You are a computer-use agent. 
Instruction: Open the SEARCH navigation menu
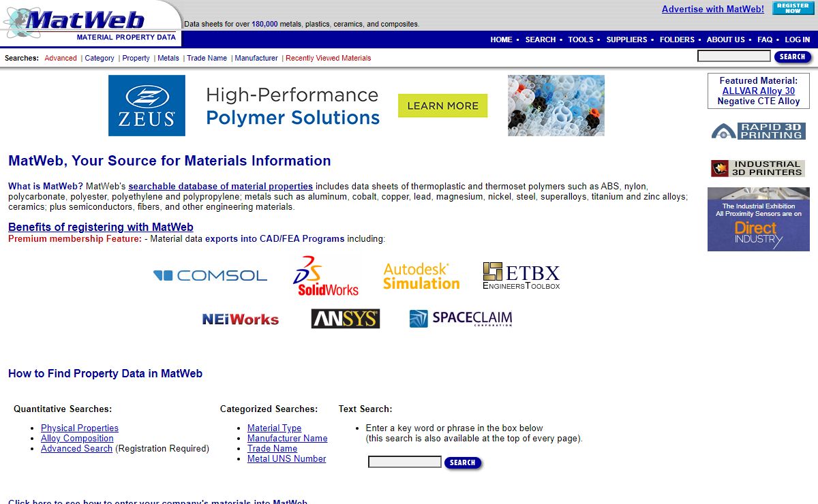pos(541,40)
